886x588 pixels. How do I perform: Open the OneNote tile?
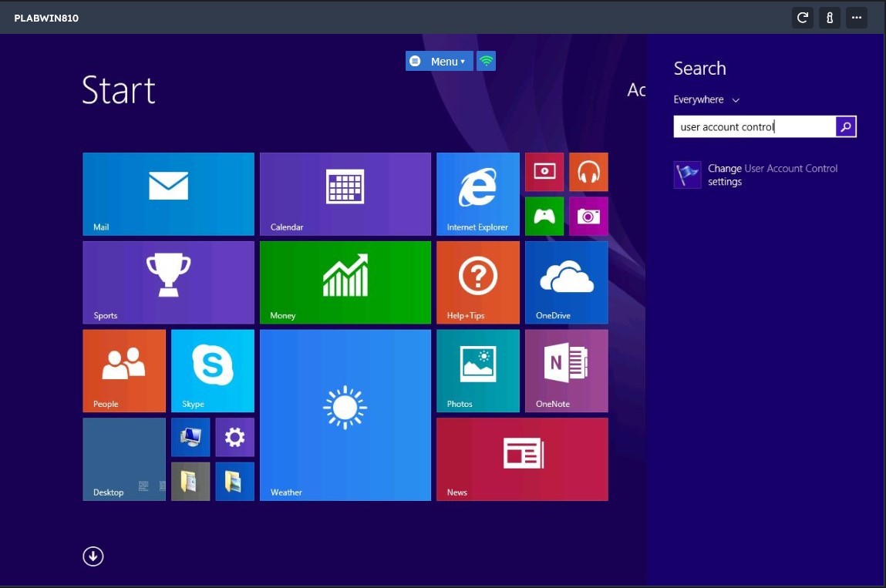[566, 371]
